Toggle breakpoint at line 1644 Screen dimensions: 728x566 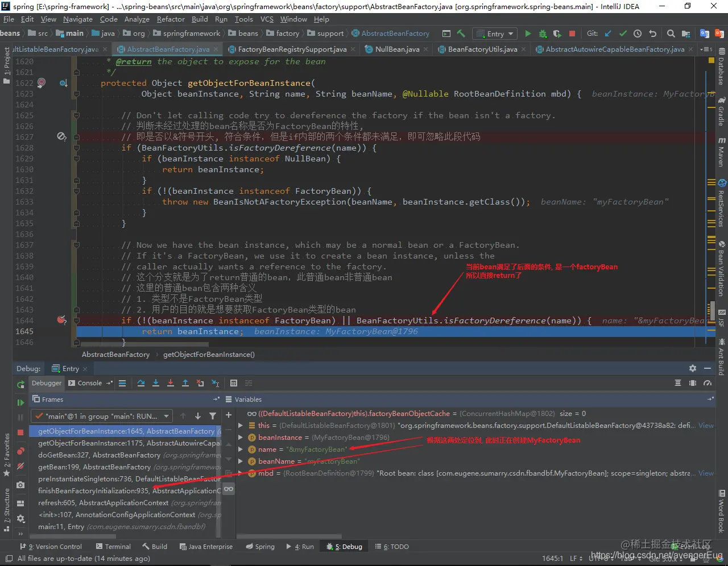tap(61, 320)
